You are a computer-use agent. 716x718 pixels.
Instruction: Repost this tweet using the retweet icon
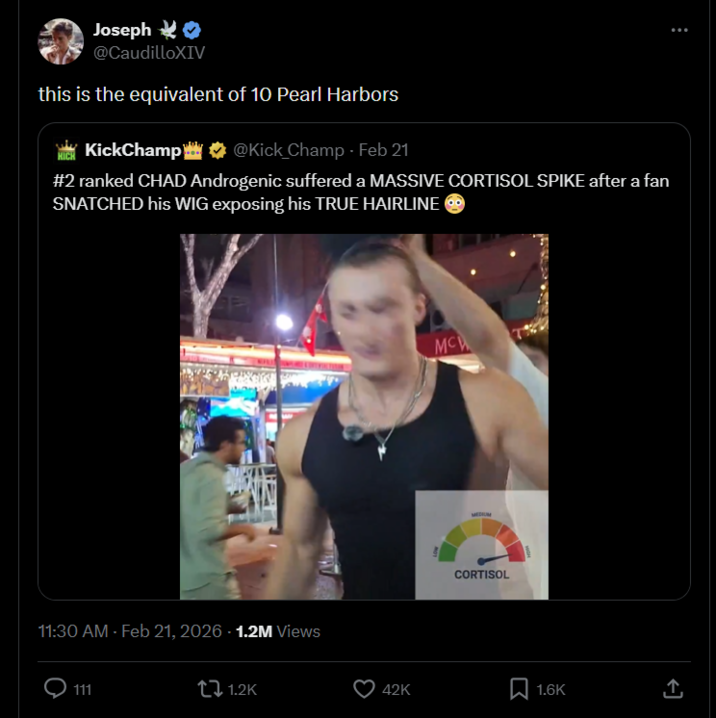coord(209,688)
